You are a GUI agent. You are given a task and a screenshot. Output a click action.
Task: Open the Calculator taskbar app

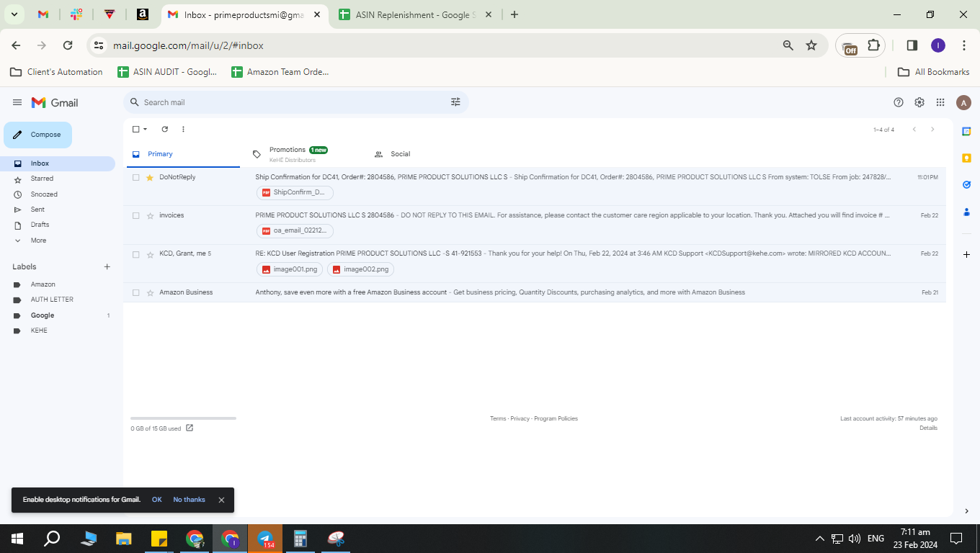[300, 539]
